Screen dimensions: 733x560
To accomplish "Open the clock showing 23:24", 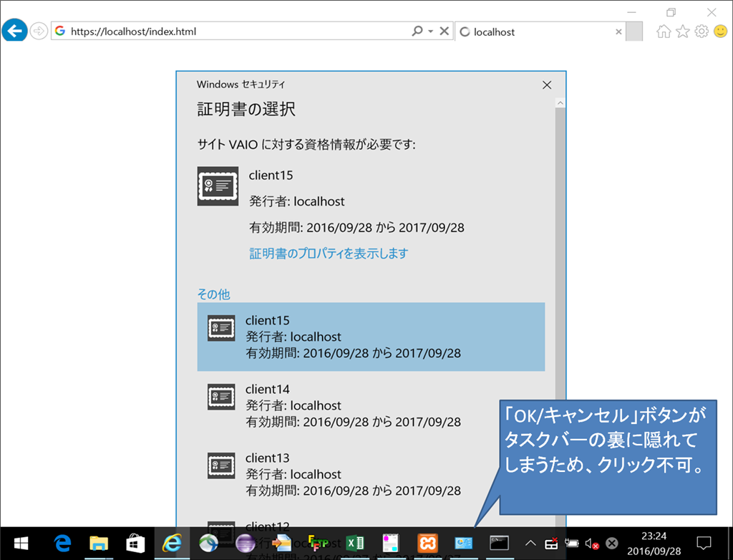I will (x=654, y=543).
